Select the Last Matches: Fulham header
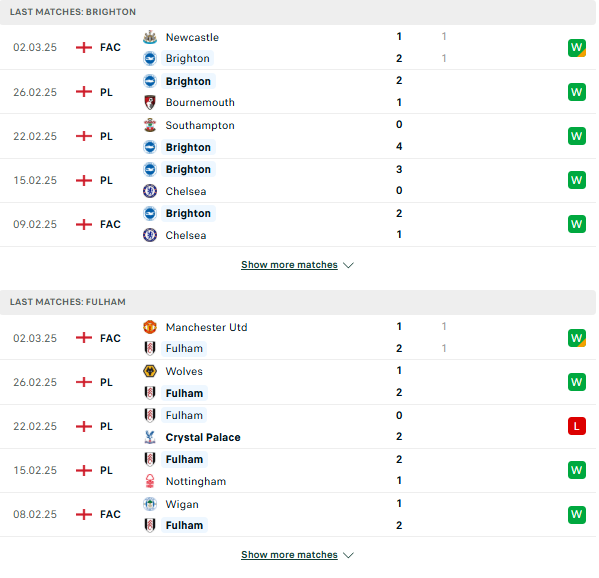 (x=298, y=302)
